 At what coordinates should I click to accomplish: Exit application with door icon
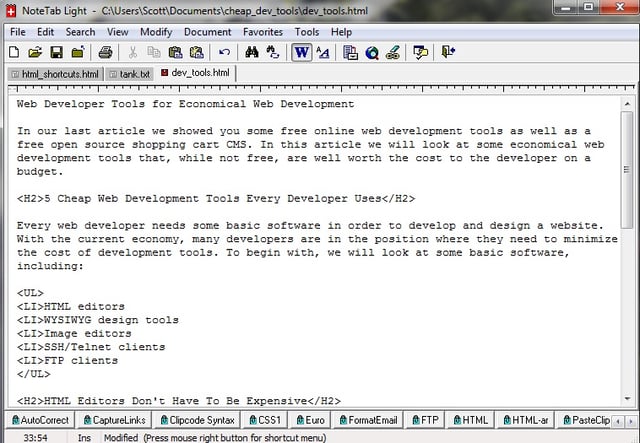(448, 52)
